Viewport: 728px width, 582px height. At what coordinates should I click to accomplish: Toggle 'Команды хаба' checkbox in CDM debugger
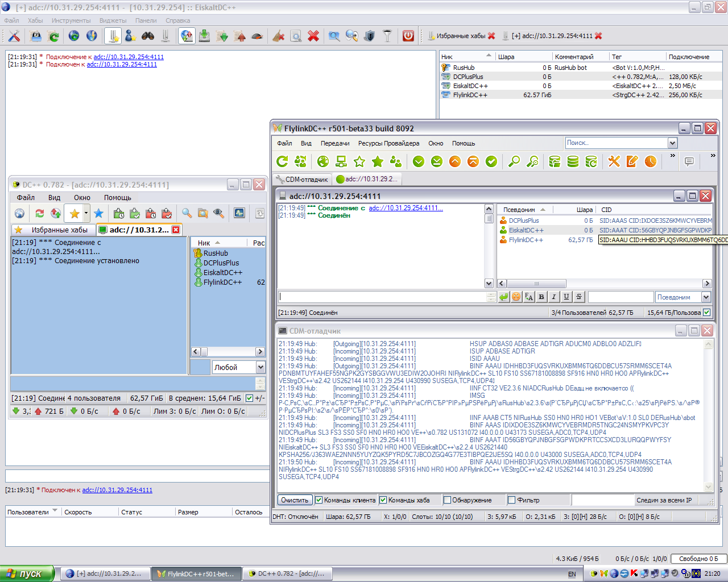pos(383,500)
